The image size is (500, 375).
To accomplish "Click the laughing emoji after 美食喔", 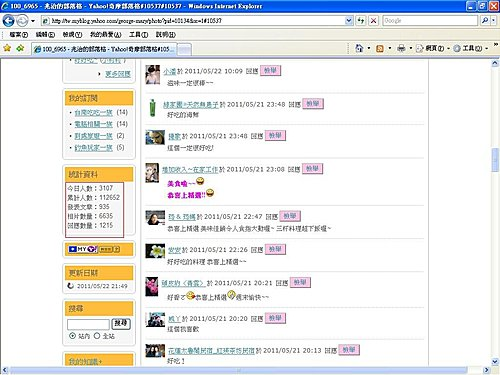I will 200,181.
